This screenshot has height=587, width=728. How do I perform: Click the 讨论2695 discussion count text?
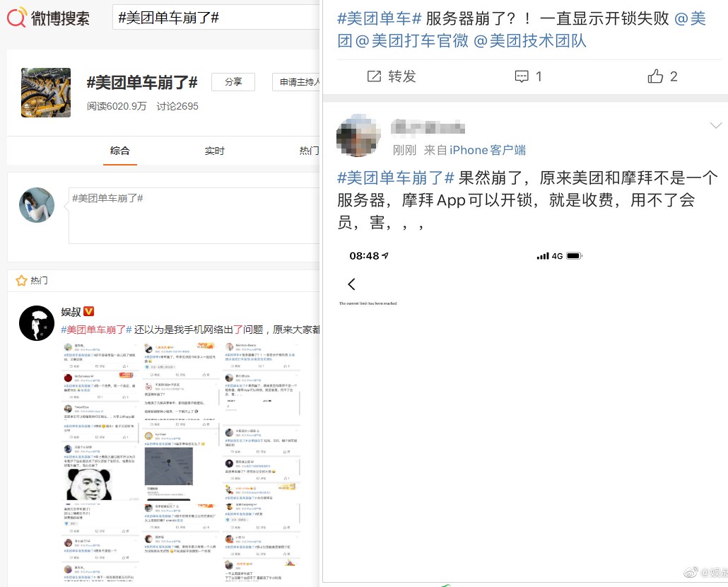[177, 106]
